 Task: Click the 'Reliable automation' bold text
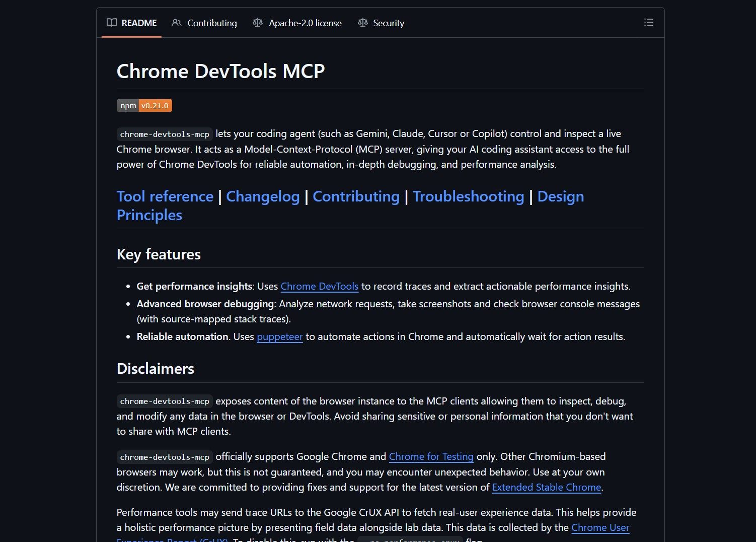tap(182, 336)
